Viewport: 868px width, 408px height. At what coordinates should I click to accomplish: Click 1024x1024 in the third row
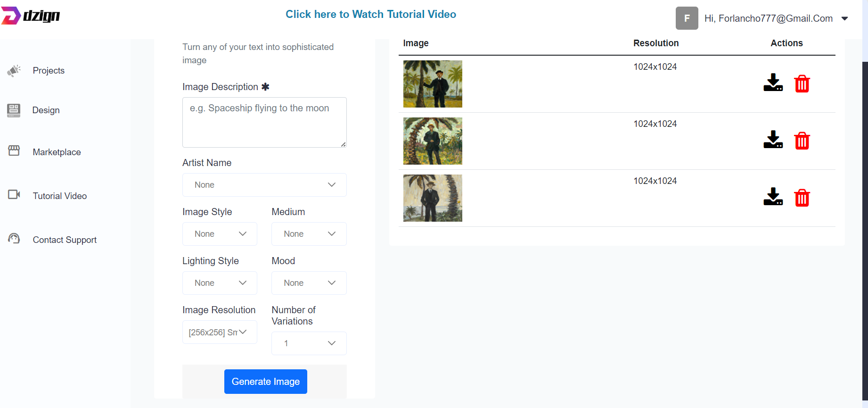pyautogui.click(x=655, y=181)
